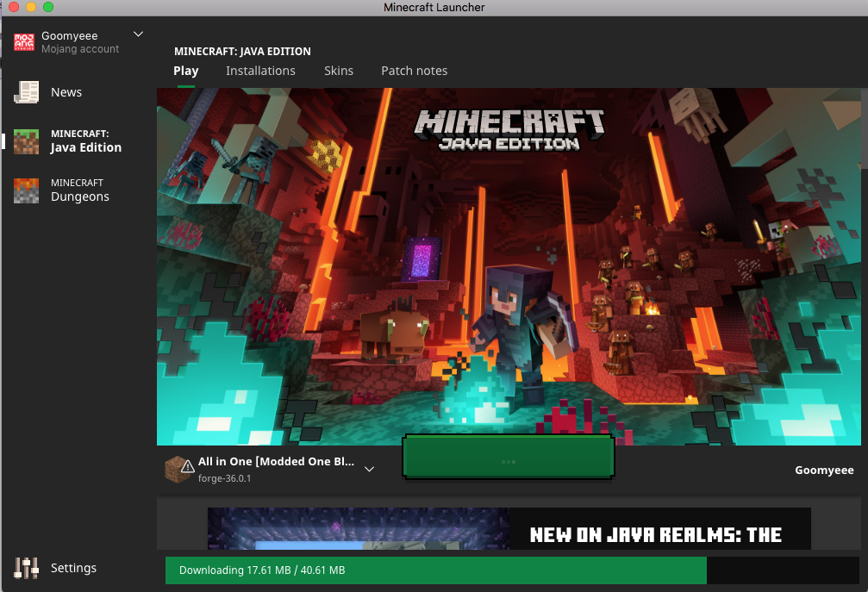
Task: Open the Skins tab
Action: coord(339,71)
